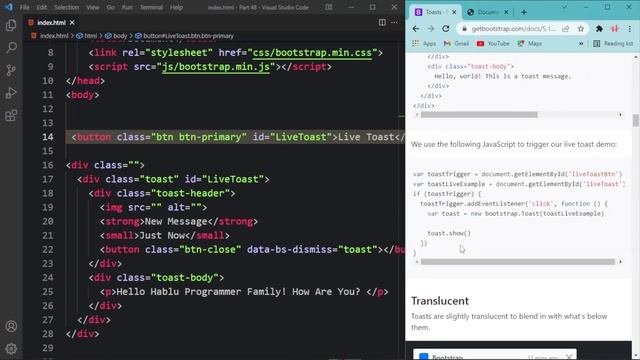Viewport: 640px width, 360px height.
Task: Reload the Bootstrap docs page
Action: pyautogui.click(x=446, y=29)
